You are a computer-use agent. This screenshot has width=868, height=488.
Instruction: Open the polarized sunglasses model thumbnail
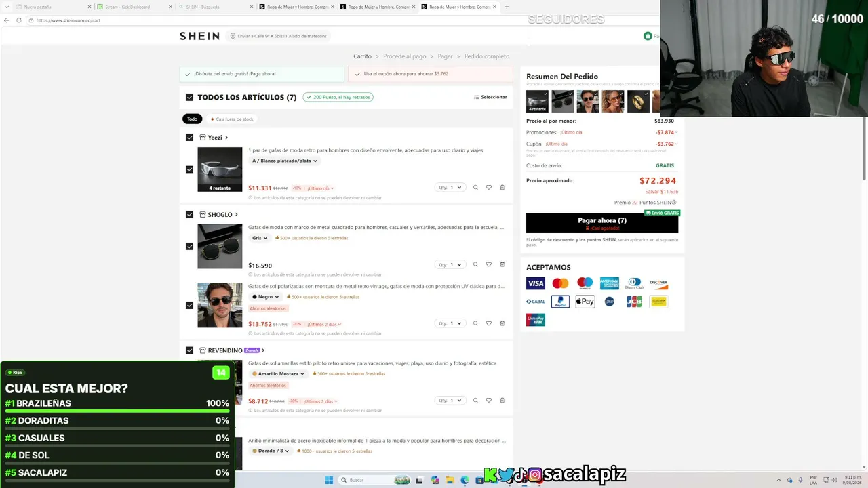point(220,306)
